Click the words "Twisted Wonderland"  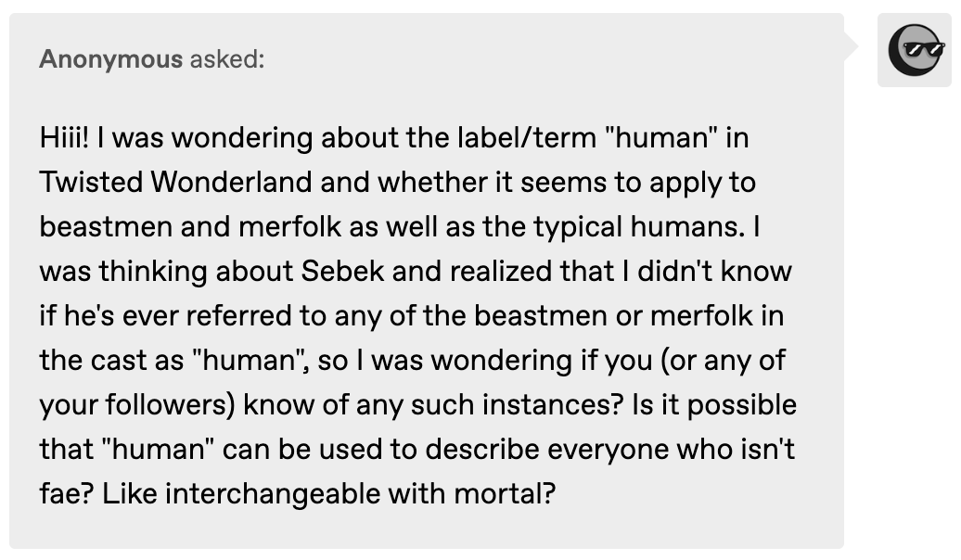[x=175, y=183]
